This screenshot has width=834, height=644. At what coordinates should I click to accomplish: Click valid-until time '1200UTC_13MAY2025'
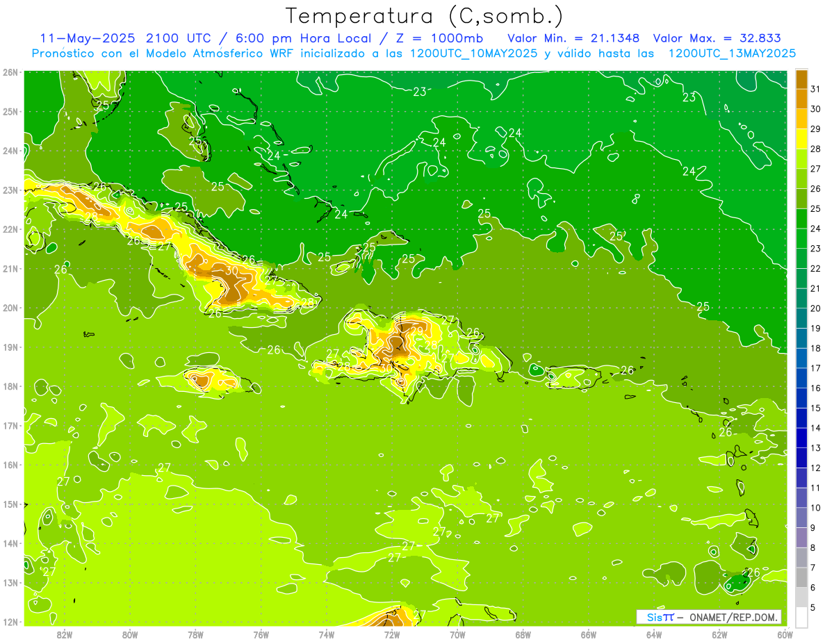pos(732,53)
